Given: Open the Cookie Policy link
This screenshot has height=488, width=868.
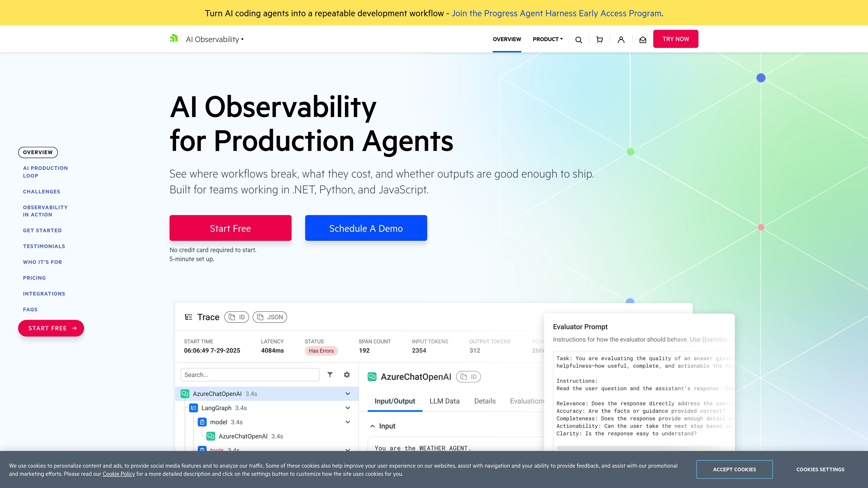Looking at the screenshot, I should [x=119, y=474].
